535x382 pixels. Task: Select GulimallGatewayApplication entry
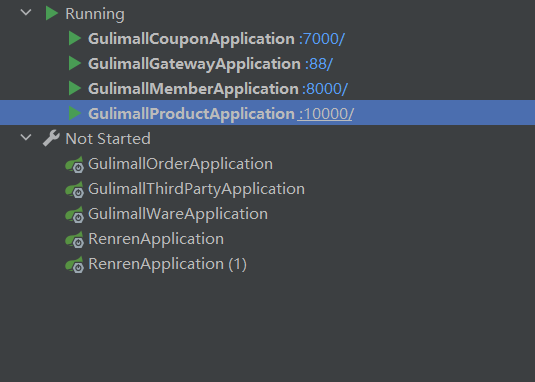coord(194,64)
